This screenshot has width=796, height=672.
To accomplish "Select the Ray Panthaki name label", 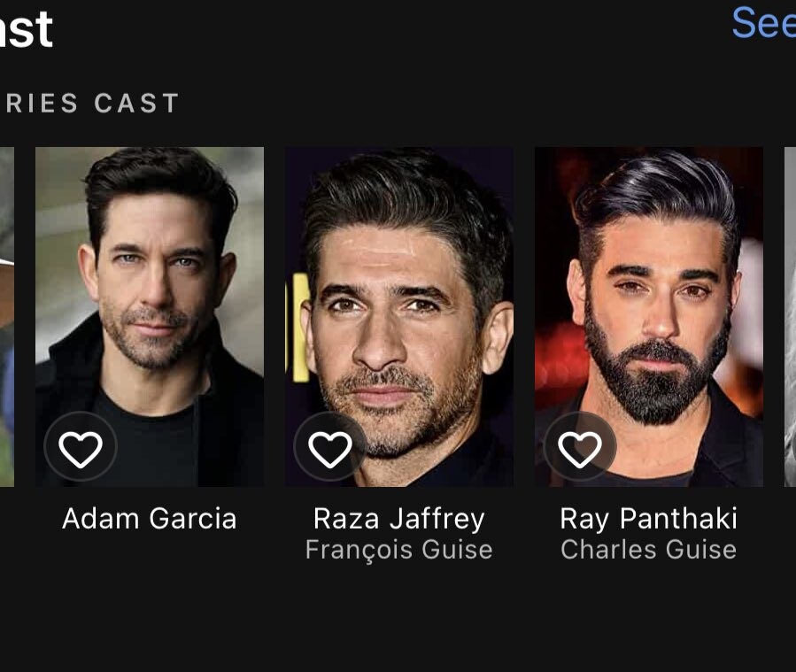I will (649, 519).
